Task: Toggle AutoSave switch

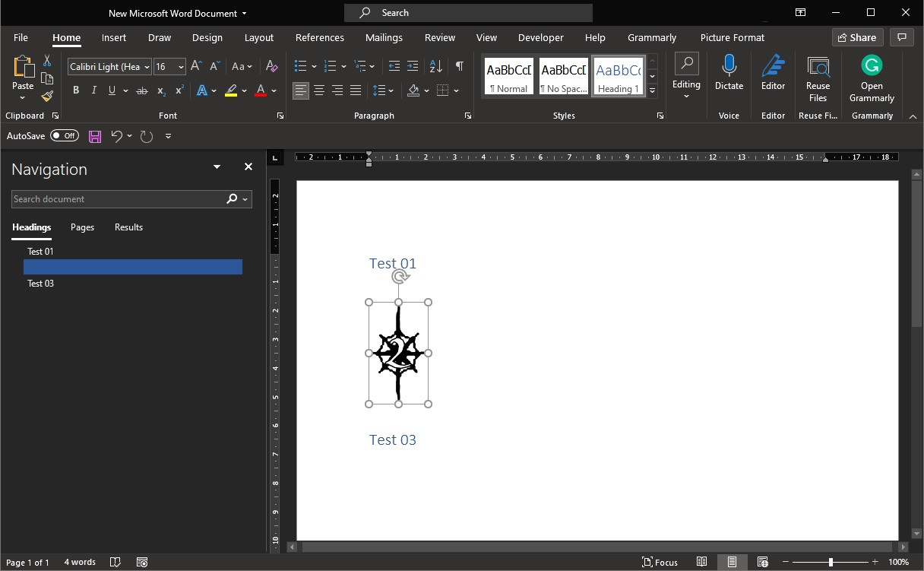Action: 65,136
